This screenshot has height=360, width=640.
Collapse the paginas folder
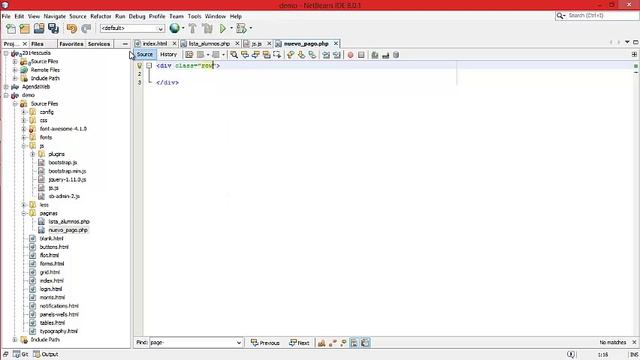(x=24, y=213)
